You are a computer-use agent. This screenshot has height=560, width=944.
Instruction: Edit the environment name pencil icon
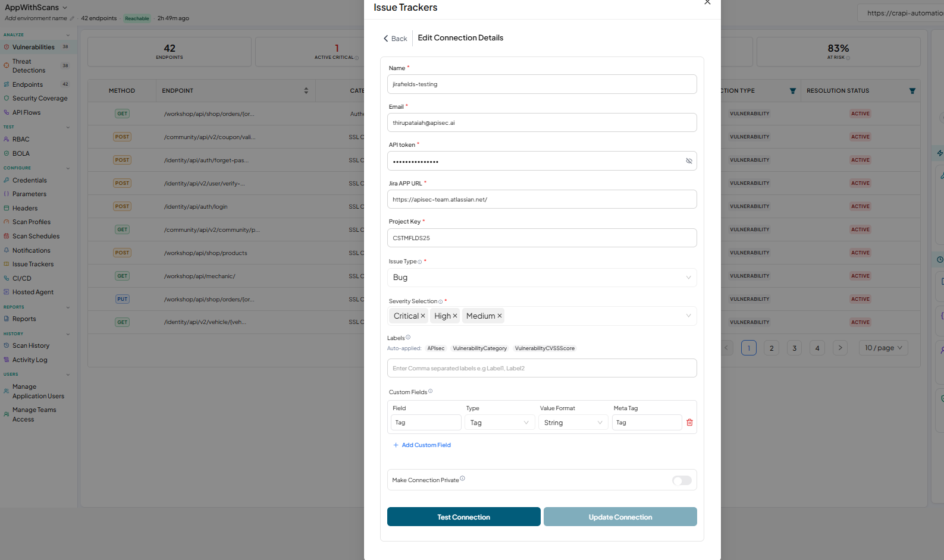coord(72,18)
